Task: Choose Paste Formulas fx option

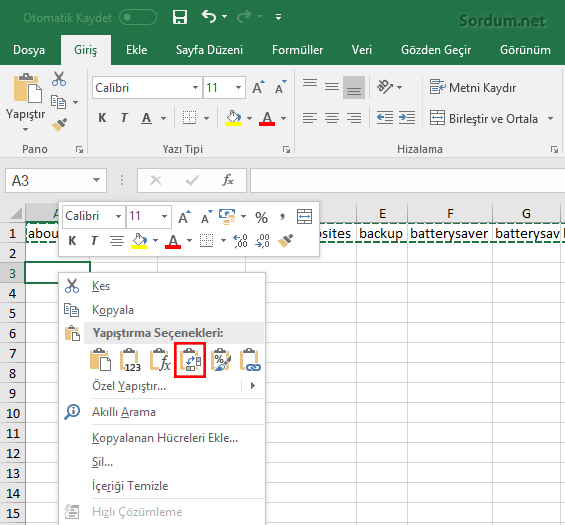Action: [160, 360]
